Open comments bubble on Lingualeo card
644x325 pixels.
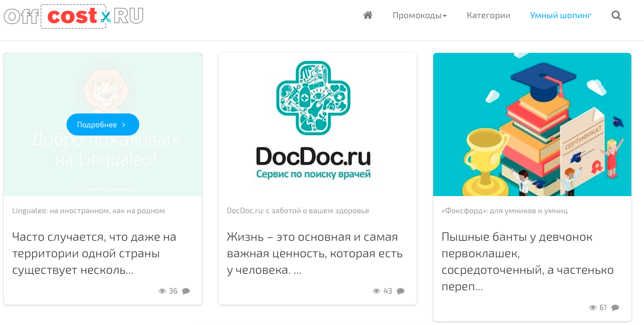[x=186, y=291]
